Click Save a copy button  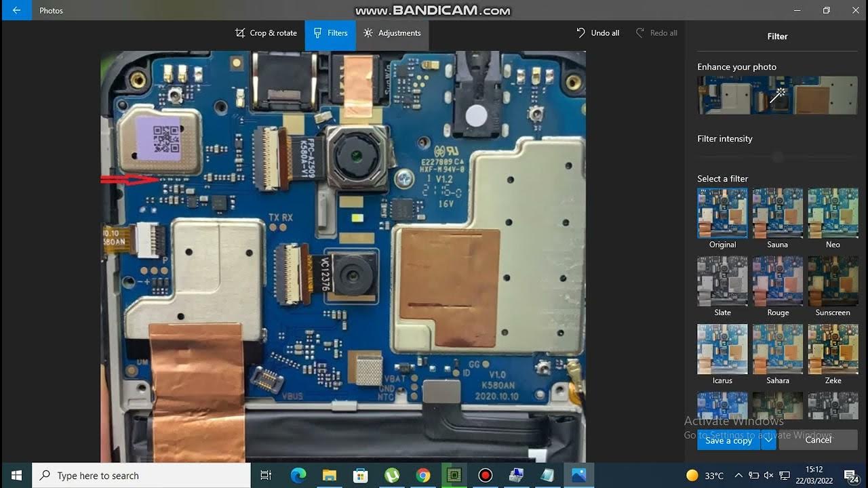coord(728,441)
